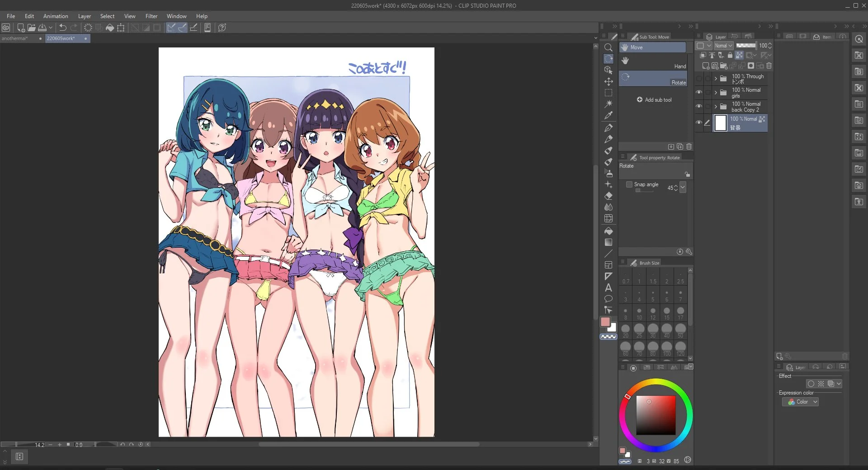
Task: Select the rectangular Selection area tool
Action: (x=609, y=93)
